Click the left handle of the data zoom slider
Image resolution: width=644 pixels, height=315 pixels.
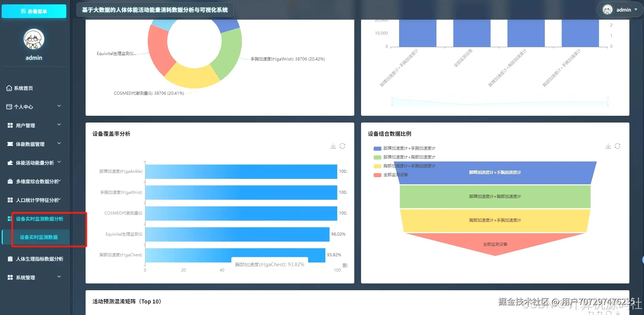click(392, 101)
